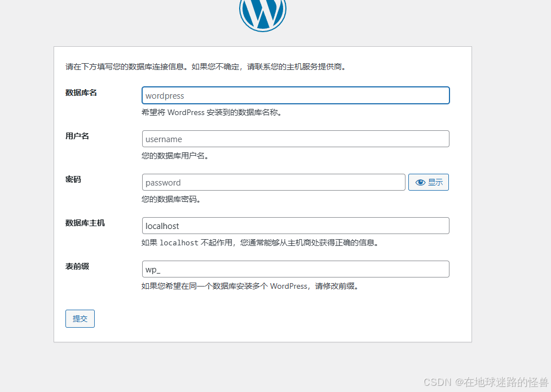Click the database host field containing localhost
Screen dimensions: 551x392
coord(296,226)
